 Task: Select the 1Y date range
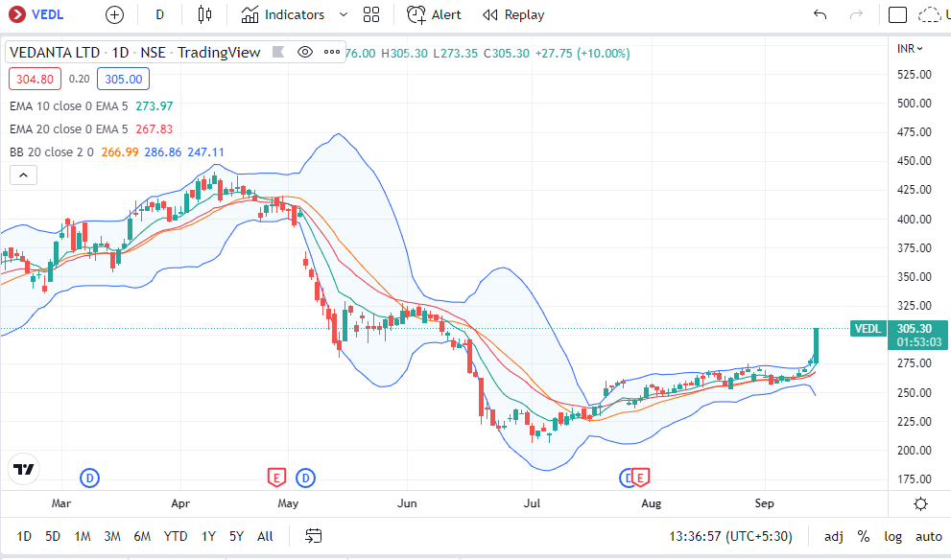click(x=208, y=536)
